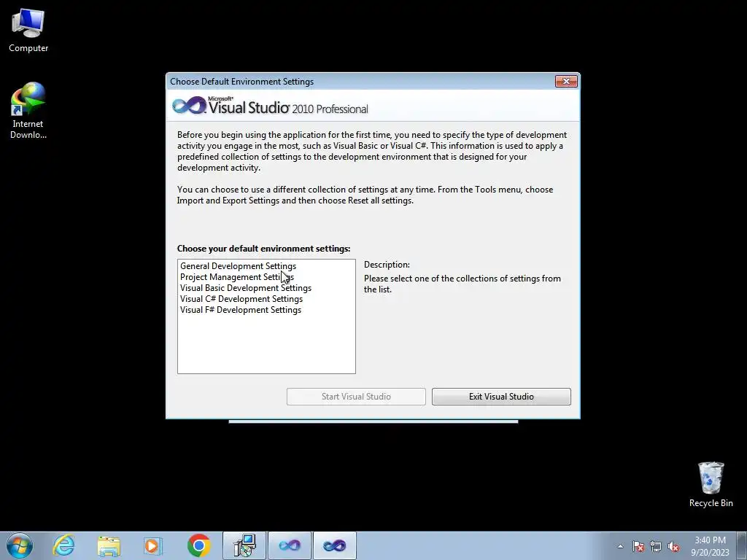Click the Visual Studio 2010 Professional logo
The width and height of the screenshot is (747, 560).
[x=270, y=106]
